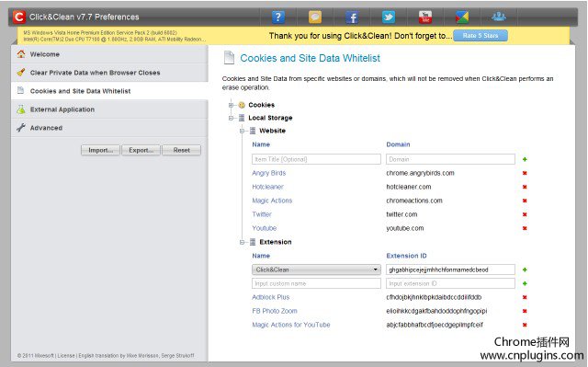Click the FB Photo Zoom extension ID text

(436, 311)
